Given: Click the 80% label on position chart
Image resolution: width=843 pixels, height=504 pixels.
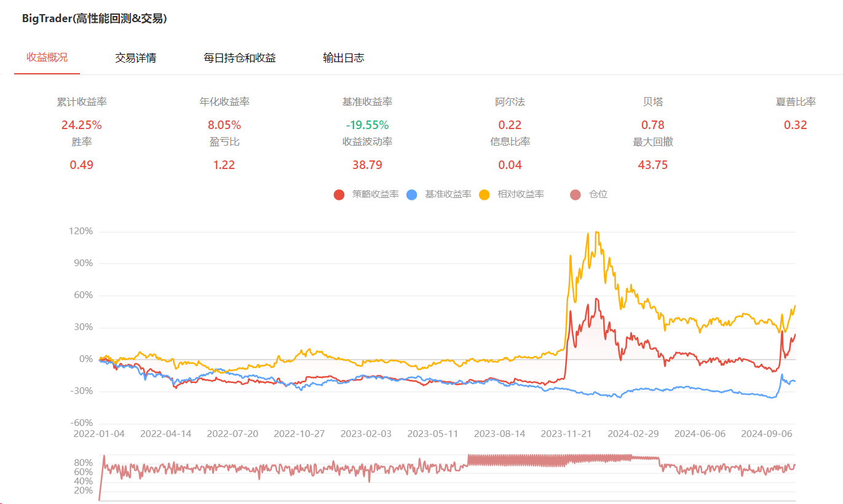Looking at the screenshot, I should [84, 463].
